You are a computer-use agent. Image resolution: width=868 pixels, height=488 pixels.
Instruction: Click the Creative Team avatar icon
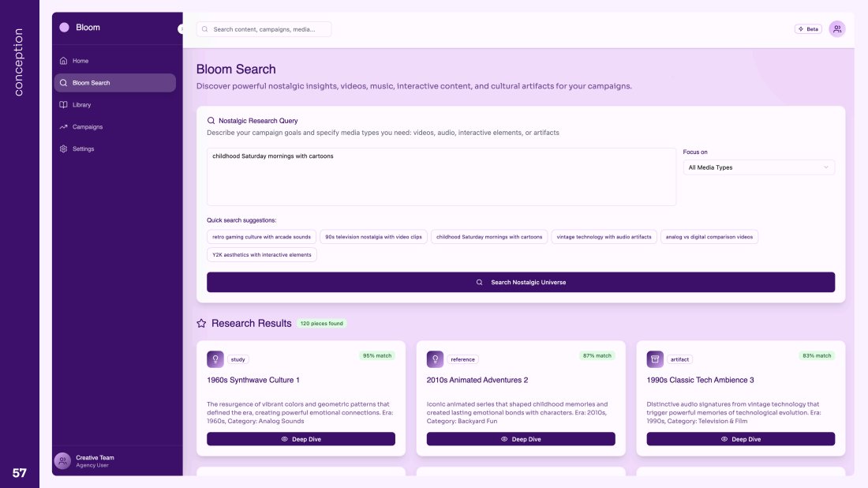point(62,461)
